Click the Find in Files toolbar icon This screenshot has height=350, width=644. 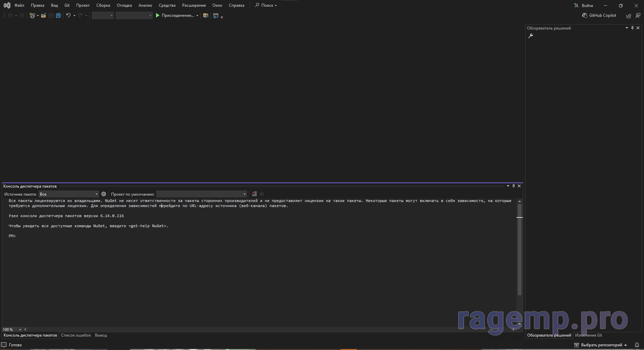[206, 15]
